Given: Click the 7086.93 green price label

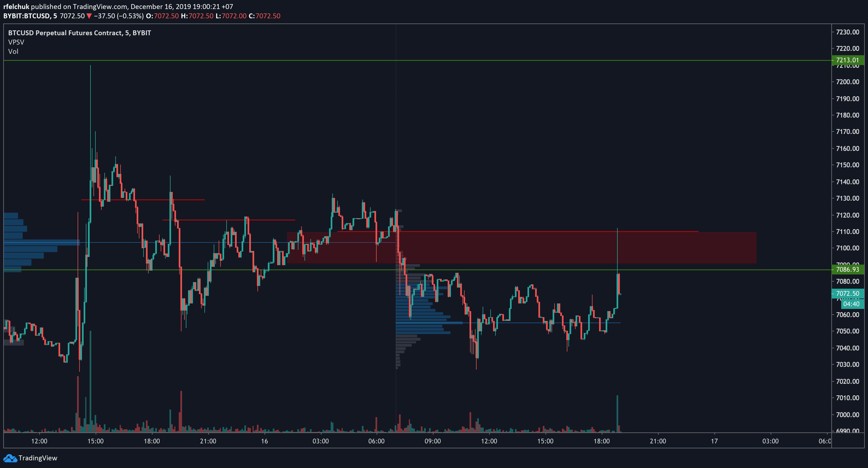Looking at the screenshot, I should [848, 269].
